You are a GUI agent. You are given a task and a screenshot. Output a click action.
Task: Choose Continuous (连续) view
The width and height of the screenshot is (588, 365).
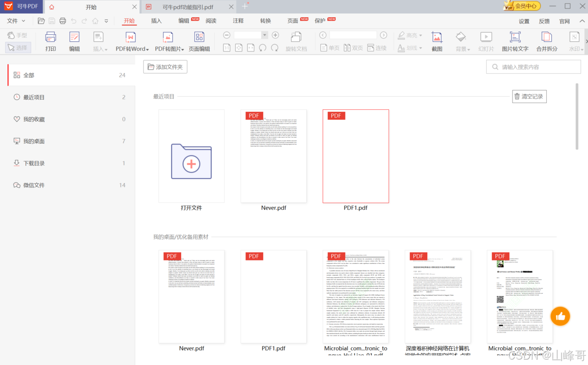[377, 48]
